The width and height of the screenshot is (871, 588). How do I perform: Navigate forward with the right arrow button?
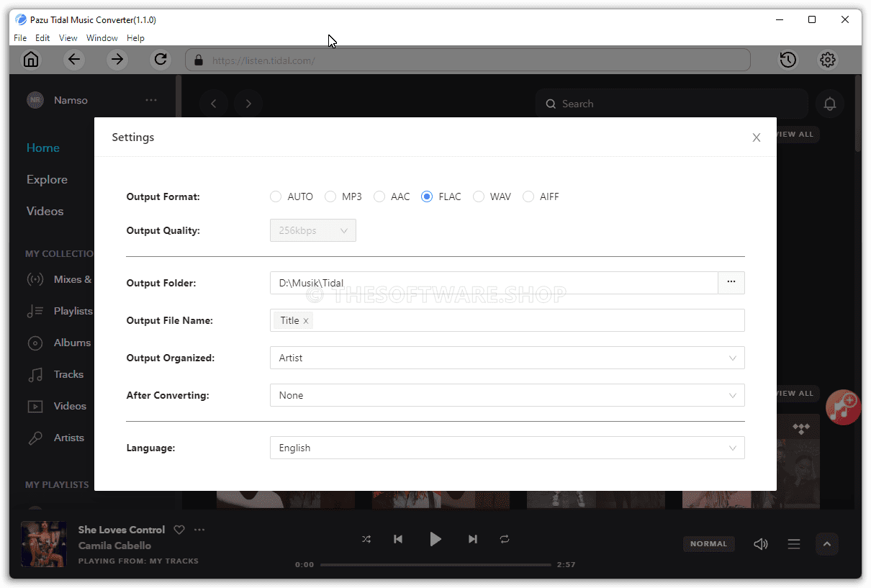click(x=117, y=60)
